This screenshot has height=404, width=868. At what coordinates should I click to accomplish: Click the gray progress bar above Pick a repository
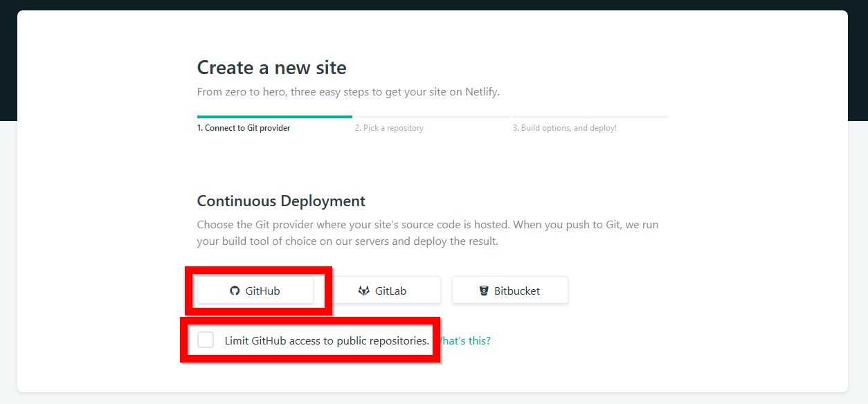(x=431, y=117)
